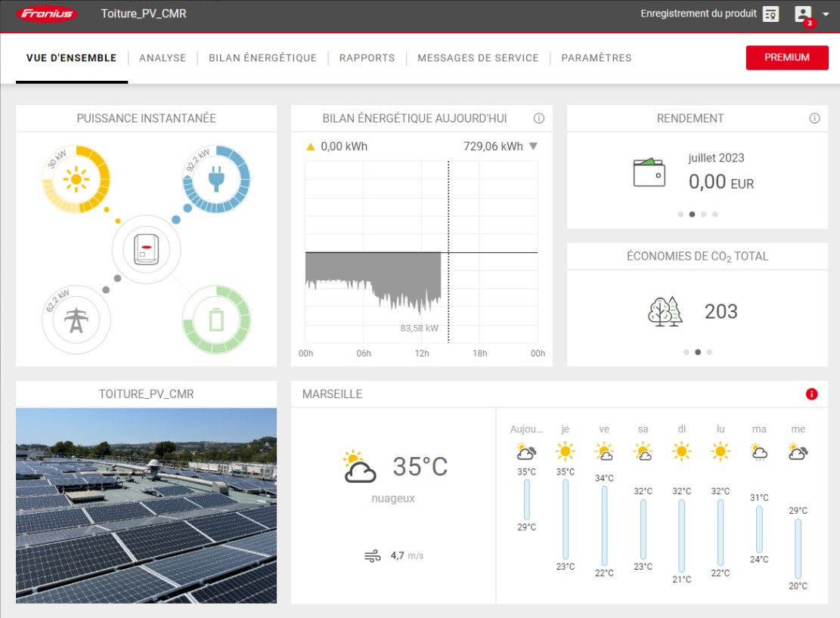
Task: Switch to the Analyse tab
Action: (163, 58)
